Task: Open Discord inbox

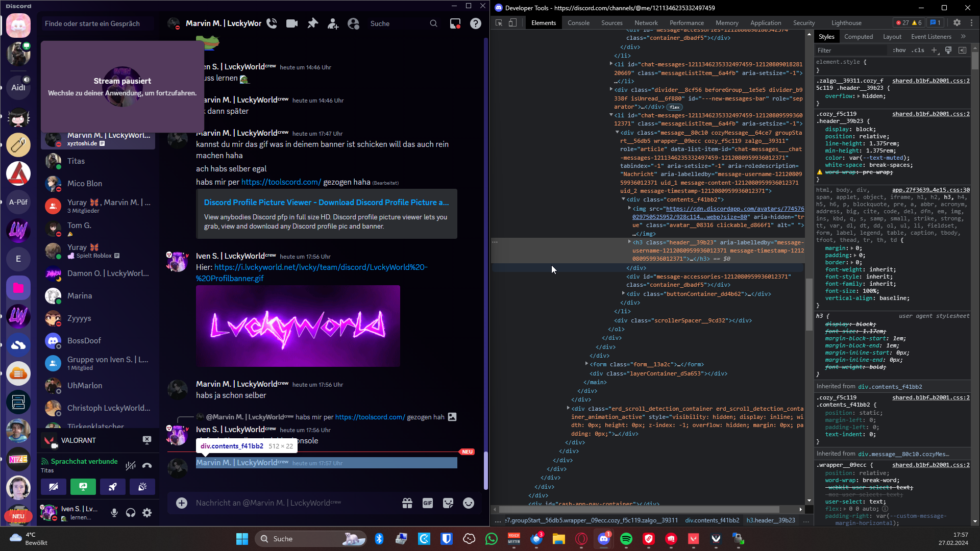Action: click(x=455, y=23)
